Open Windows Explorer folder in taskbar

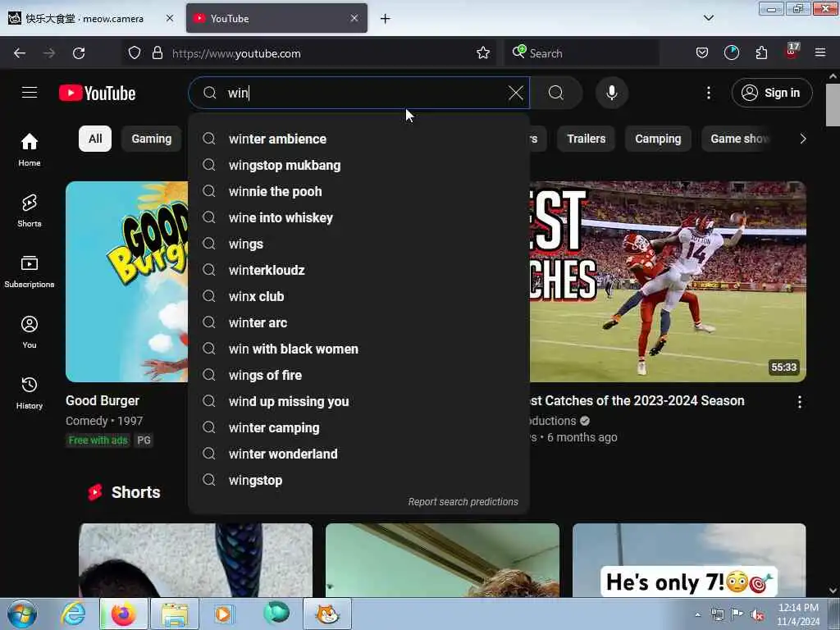click(x=175, y=614)
